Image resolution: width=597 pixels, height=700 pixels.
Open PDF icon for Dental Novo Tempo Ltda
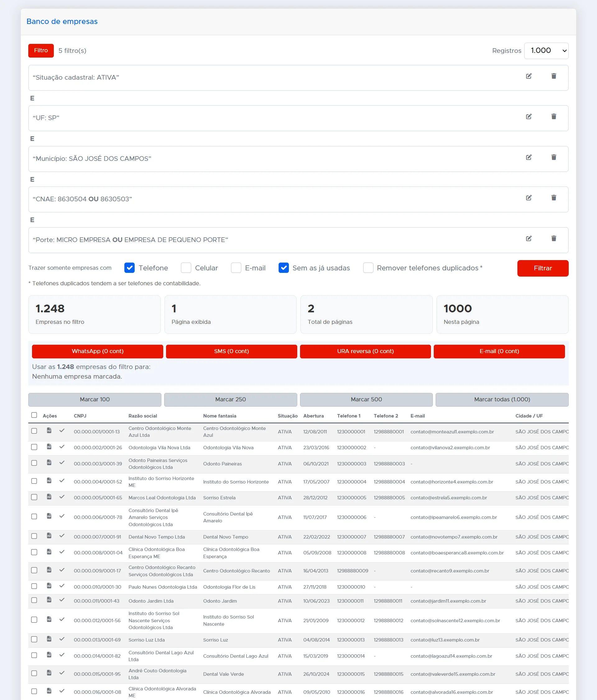pos(49,535)
